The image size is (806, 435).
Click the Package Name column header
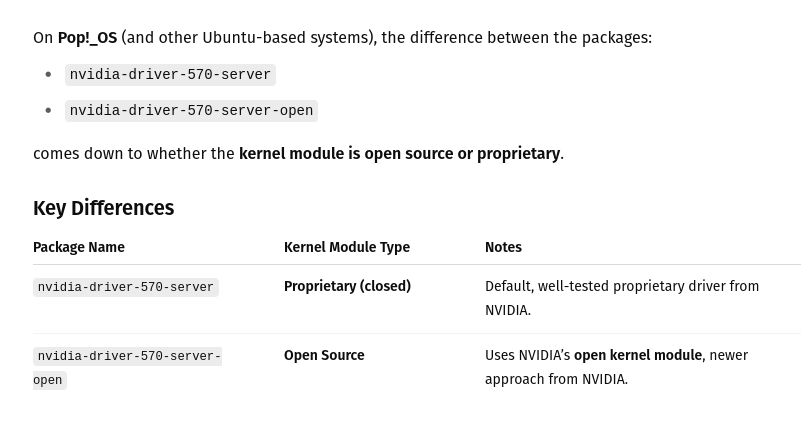79,247
